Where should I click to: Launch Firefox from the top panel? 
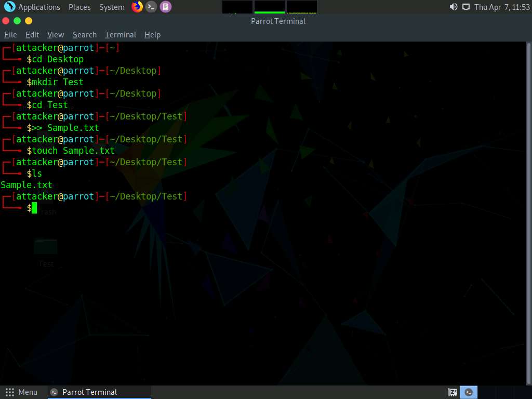coord(137,7)
